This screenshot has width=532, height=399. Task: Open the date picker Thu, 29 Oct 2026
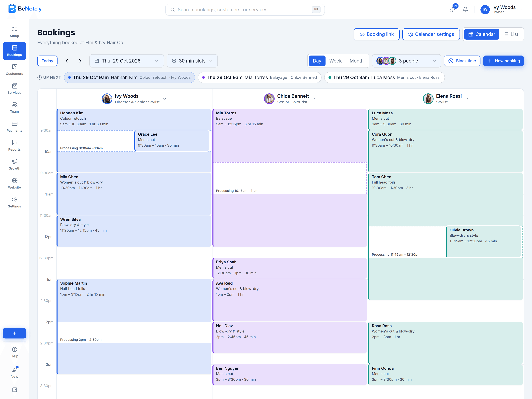coord(127,61)
